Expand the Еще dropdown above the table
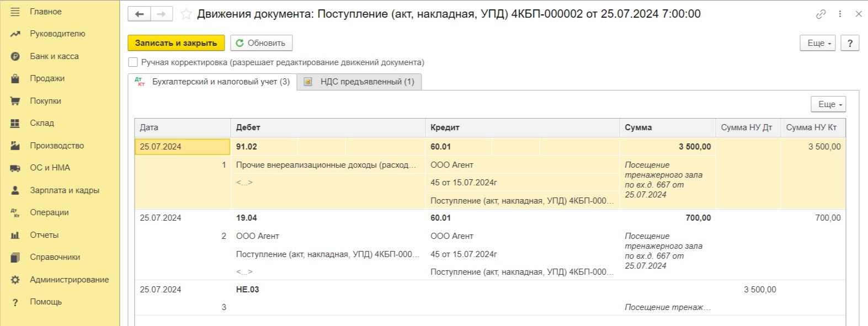 pos(828,104)
